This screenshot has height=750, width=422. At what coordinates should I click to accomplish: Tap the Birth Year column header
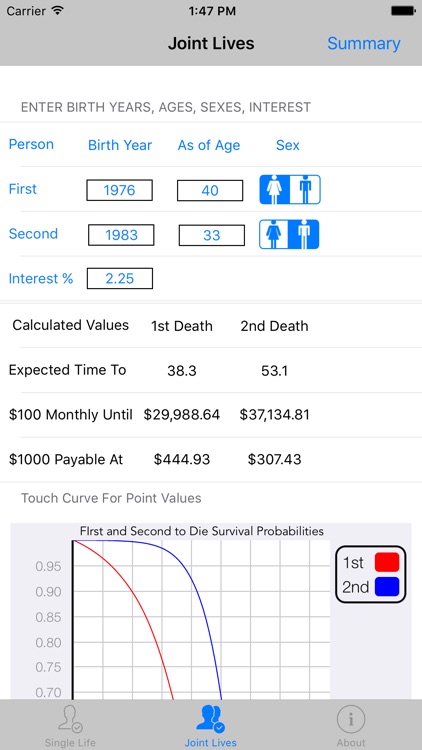pyautogui.click(x=120, y=145)
